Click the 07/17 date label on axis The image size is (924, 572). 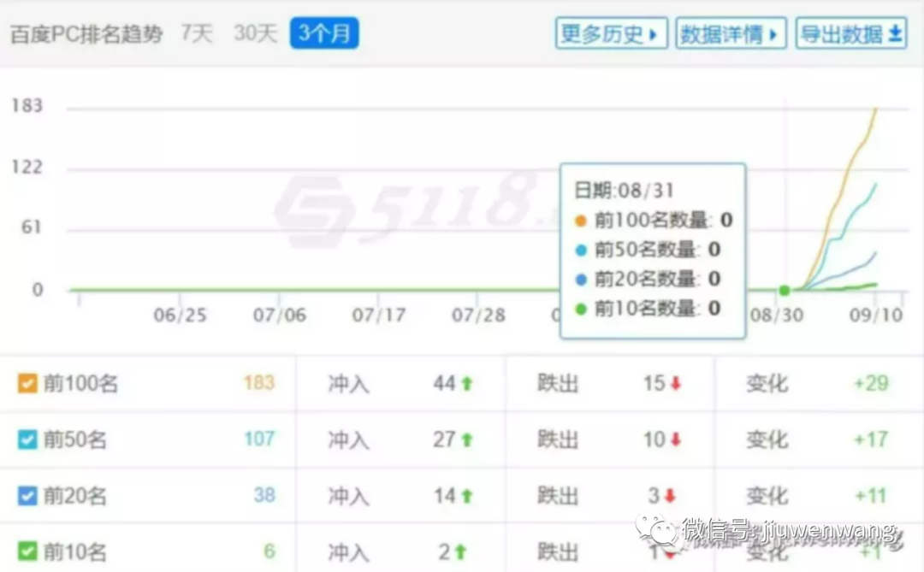[378, 315]
